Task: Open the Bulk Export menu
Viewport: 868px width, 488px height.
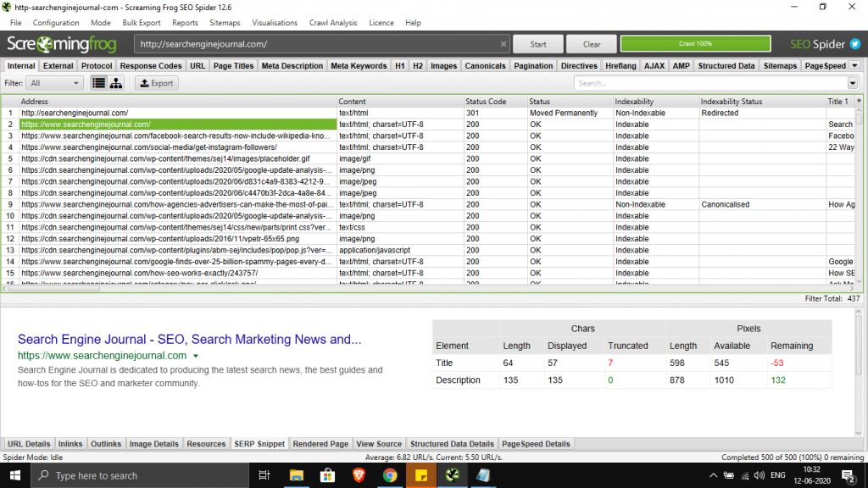Action: coord(142,23)
